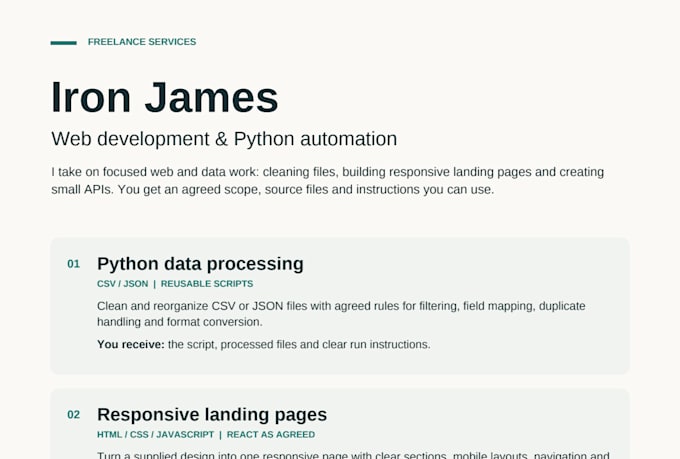This screenshot has width=680, height=459.
Task: Click the 'REUSABLE SCRIPTS' tag
Action: (207, 284)
